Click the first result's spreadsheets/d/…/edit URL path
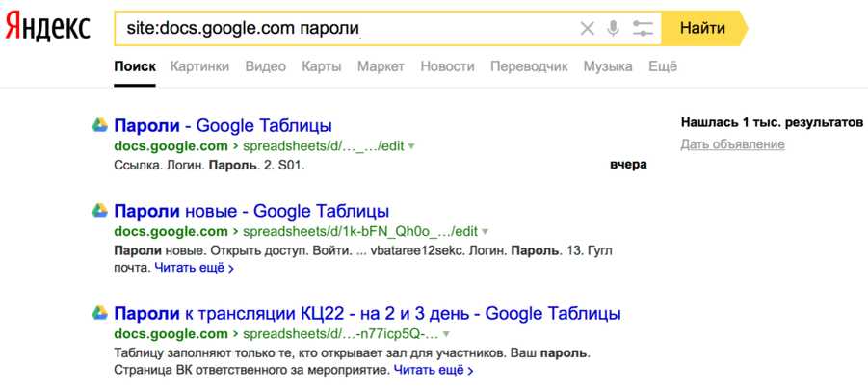The width and height of the screenshot is (868, 391). tap(324, 146)
